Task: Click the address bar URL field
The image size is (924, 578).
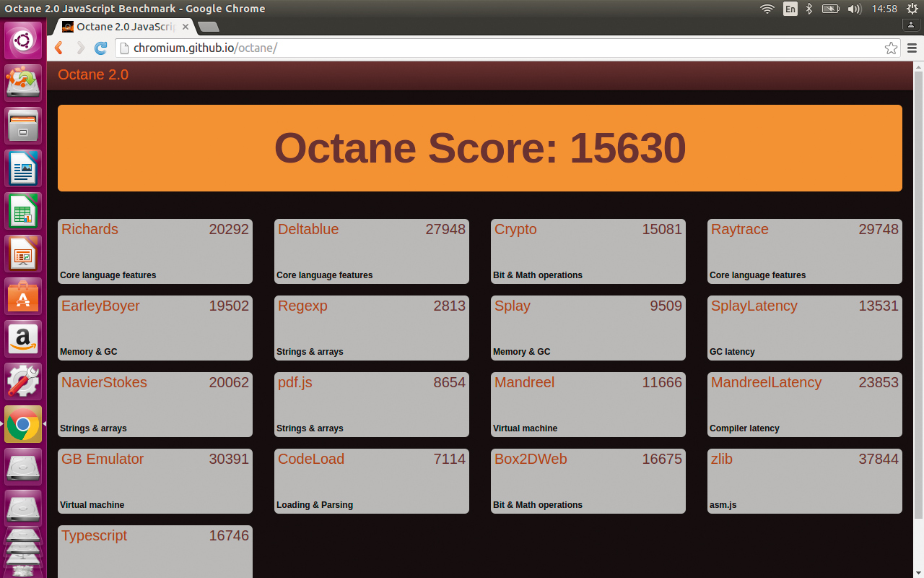Action: pos(498,48)
